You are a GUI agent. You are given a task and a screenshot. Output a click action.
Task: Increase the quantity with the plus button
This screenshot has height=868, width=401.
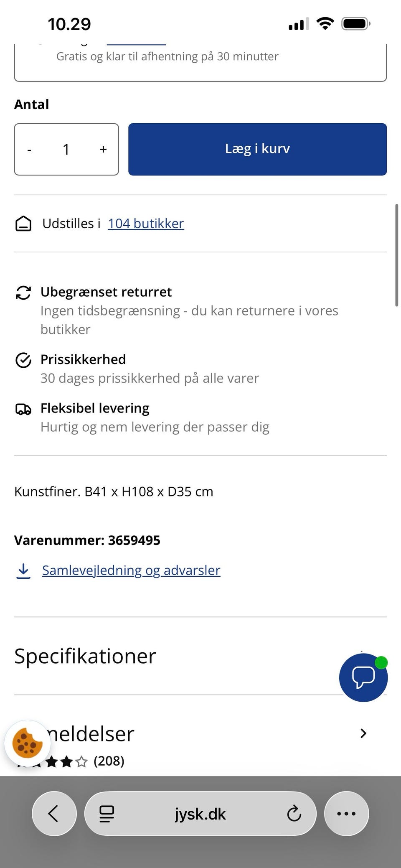pyautogui.click(x=103, y=149)
